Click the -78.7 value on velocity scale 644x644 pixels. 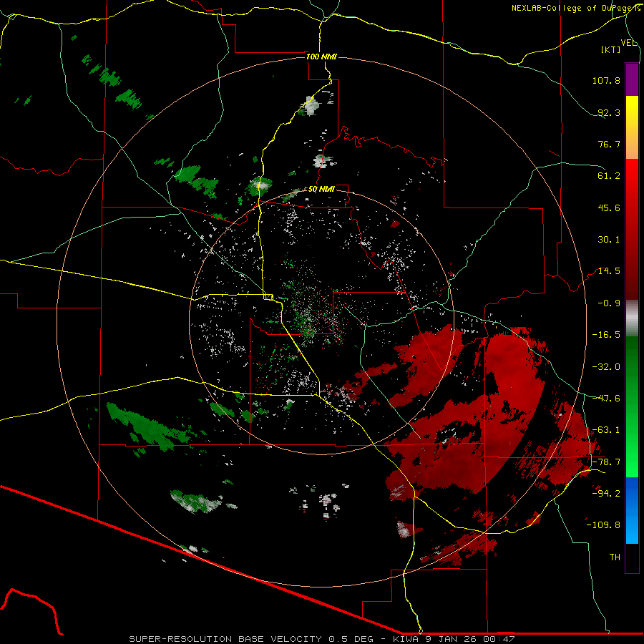pyautogui.click(x=606, y=462)
